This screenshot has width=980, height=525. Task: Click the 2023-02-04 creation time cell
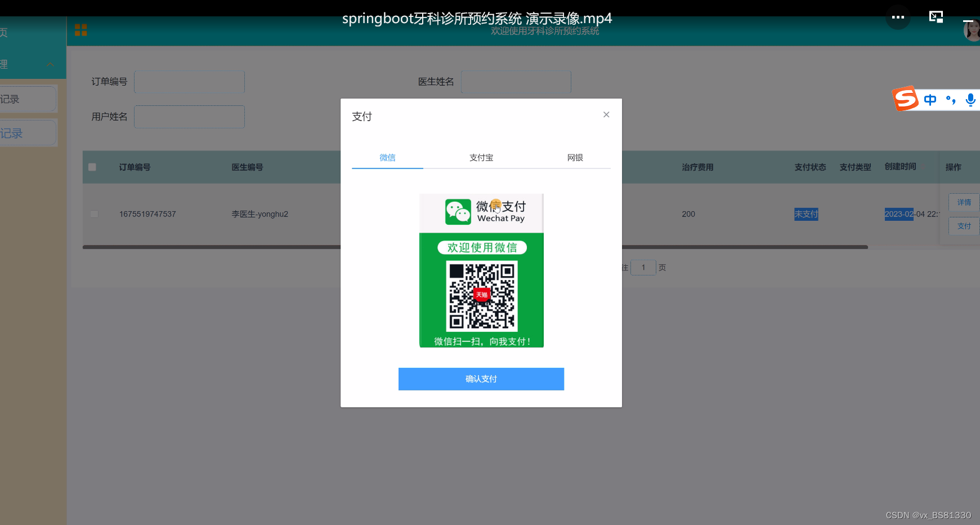pyautogui.click(x=911, y=214)
